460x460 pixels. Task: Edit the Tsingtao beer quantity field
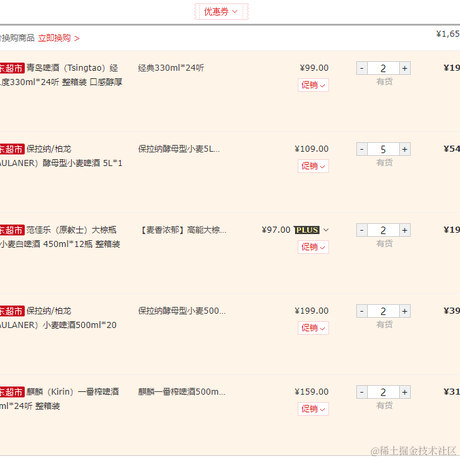click(x=383, y=68)
